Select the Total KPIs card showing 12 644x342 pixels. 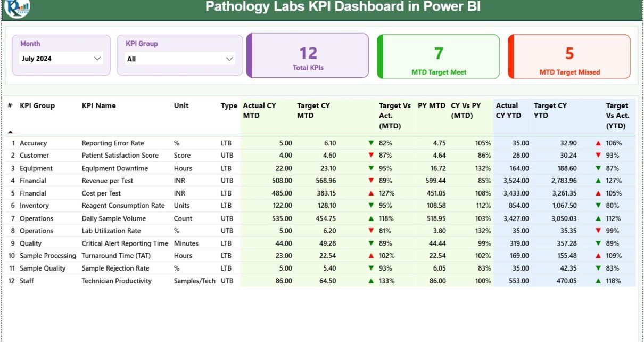(x=308, y=56)
